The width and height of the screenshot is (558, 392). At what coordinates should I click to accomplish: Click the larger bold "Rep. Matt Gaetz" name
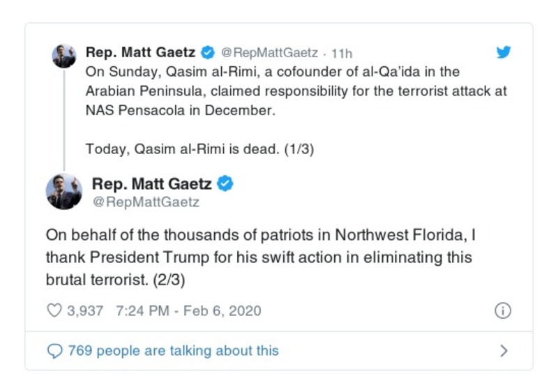[152, 184]
